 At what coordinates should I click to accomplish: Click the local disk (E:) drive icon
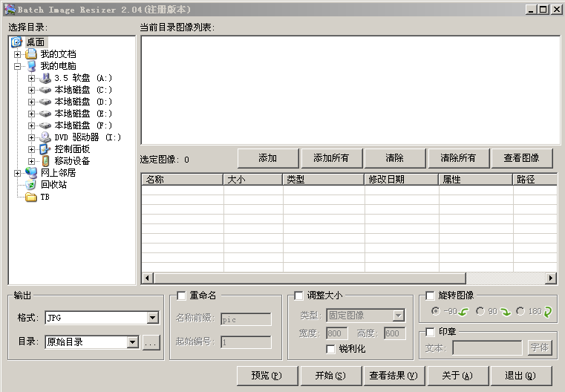coord(45,114)
